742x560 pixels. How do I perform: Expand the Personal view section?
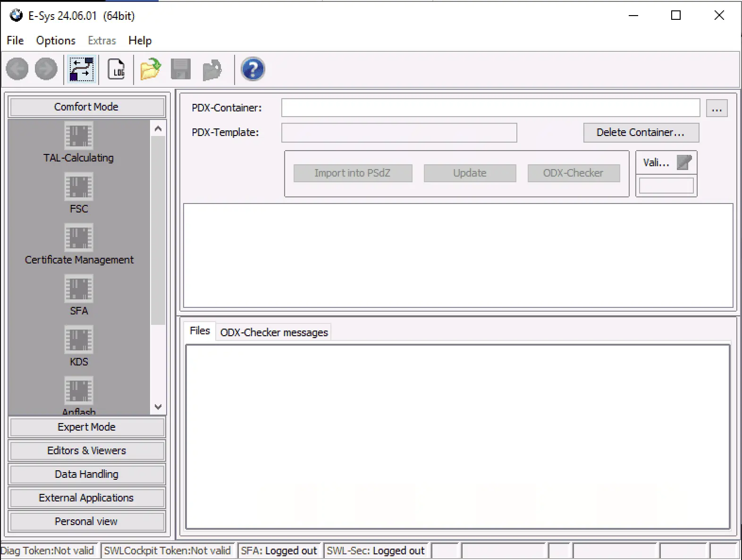[x=87, y=521]
